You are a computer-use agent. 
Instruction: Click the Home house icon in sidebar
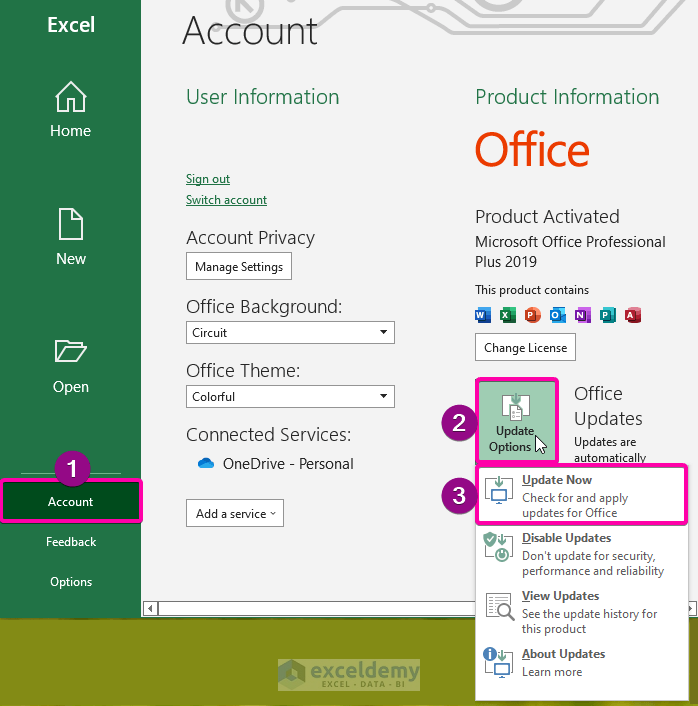[x=71, y=96]
